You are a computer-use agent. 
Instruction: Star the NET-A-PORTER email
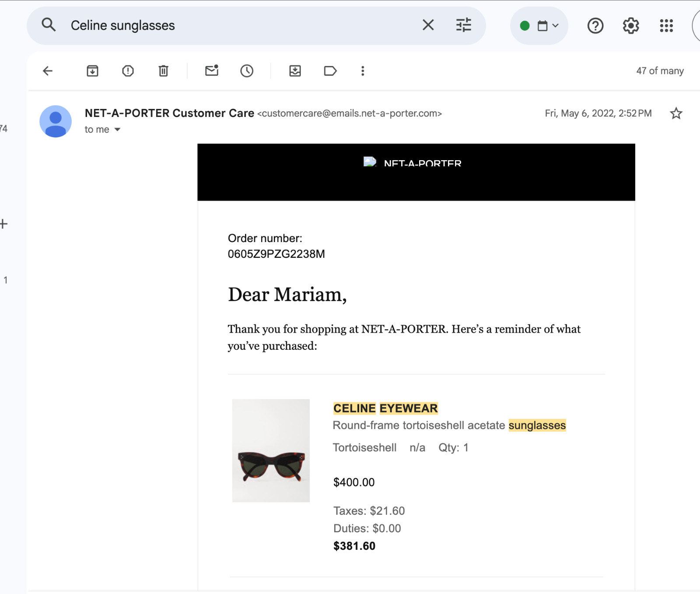676,113
